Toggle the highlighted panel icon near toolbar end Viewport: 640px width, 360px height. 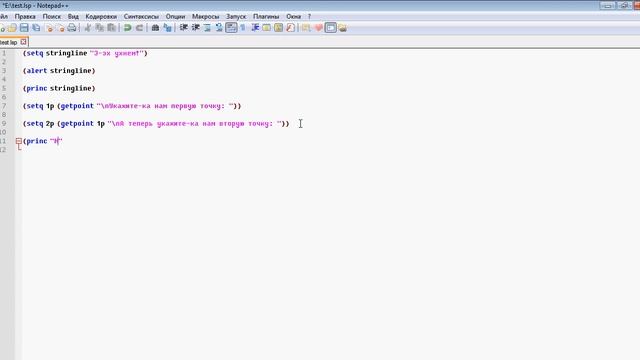pos(331,28)
